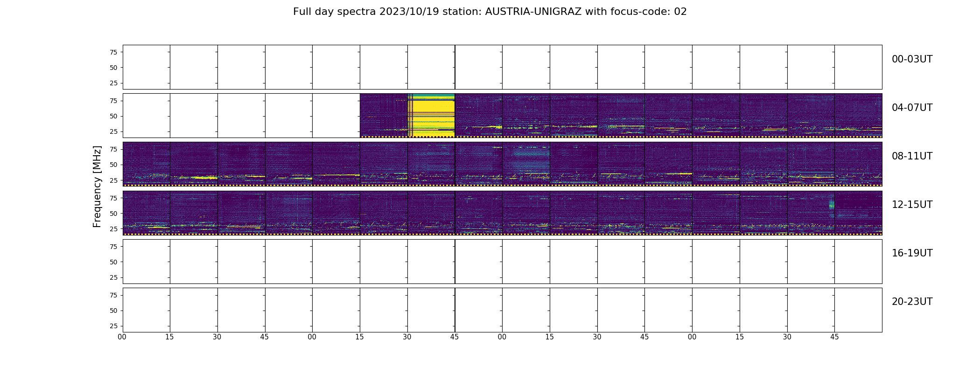Click the '50' tick of the 12-15UT row
Image resolution: width=980 pixels, height=373 pixels.
point(113,214)
